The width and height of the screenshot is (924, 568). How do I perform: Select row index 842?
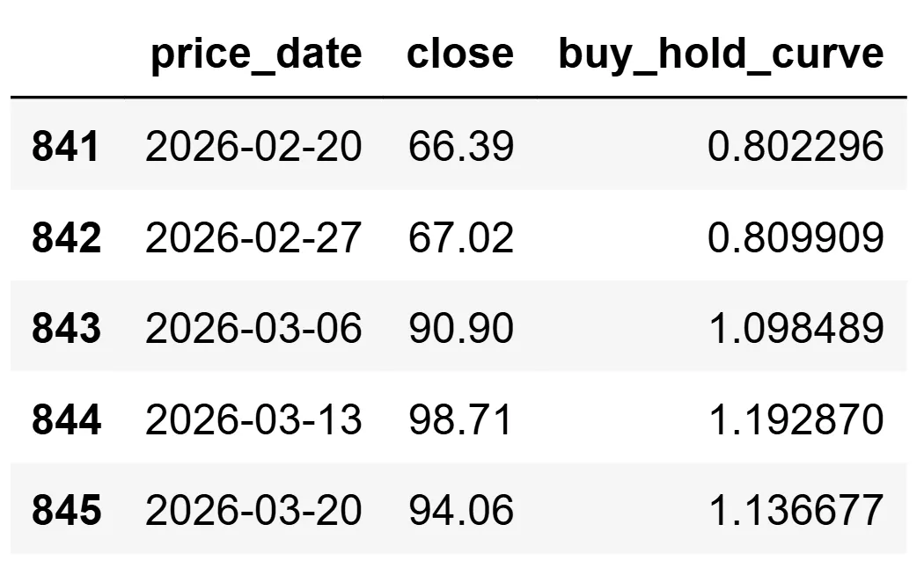tap(66, 237)
